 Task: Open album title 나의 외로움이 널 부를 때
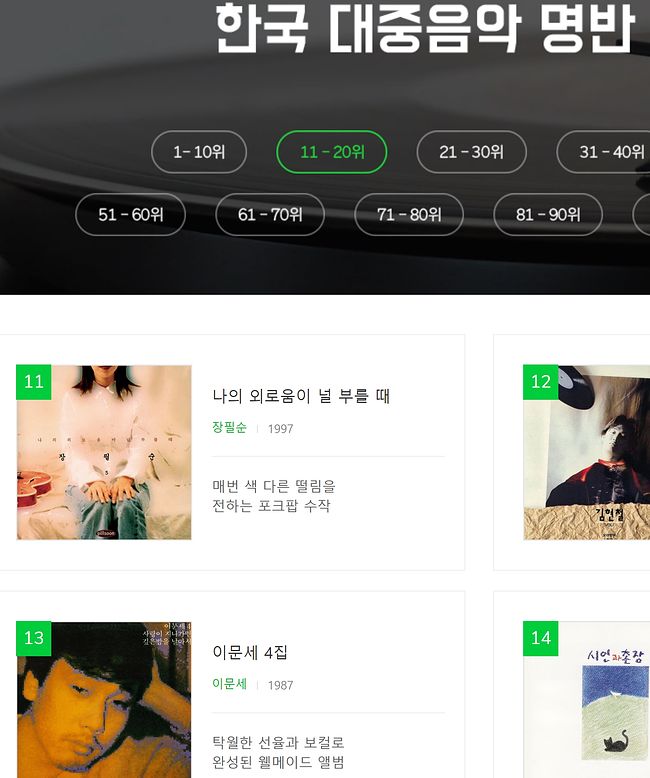coord(301,396)
